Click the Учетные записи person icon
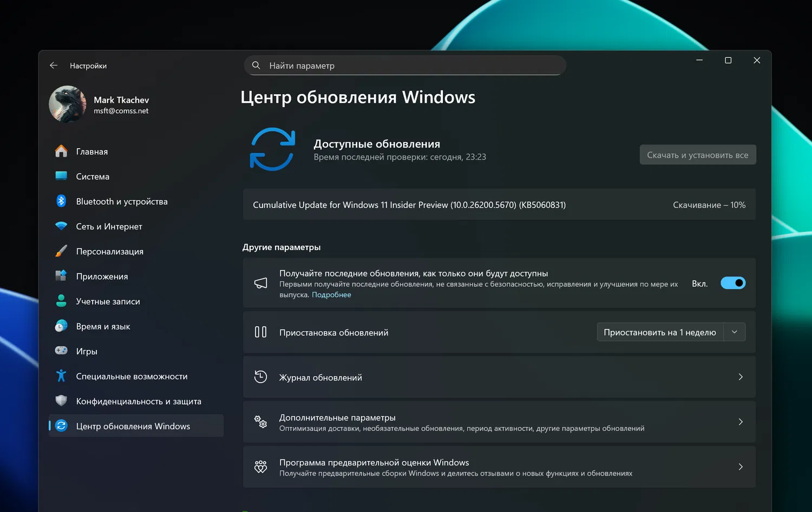This screenshot has width=812, height=512. pyautogui.click(x=61, y=301)
